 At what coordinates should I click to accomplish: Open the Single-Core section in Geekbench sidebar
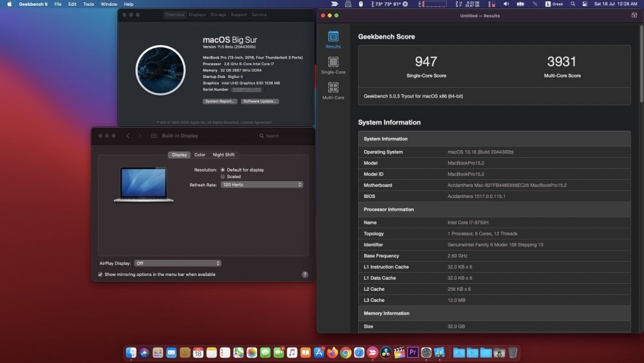pos(333,65)
